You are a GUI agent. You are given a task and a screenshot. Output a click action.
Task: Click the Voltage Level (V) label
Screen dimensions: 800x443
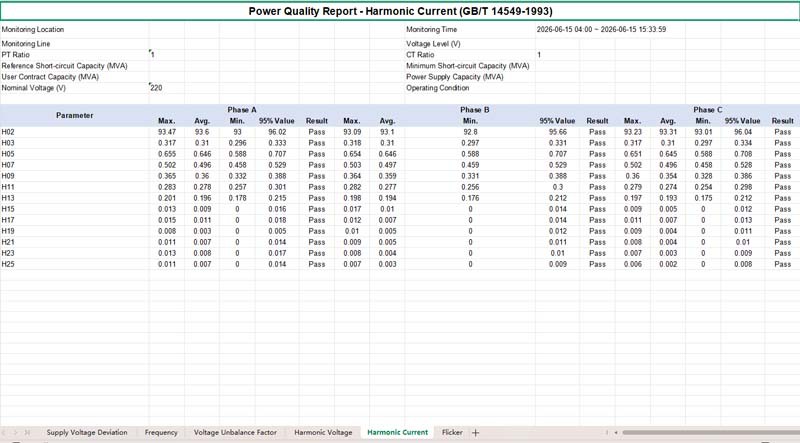point(433,44)
